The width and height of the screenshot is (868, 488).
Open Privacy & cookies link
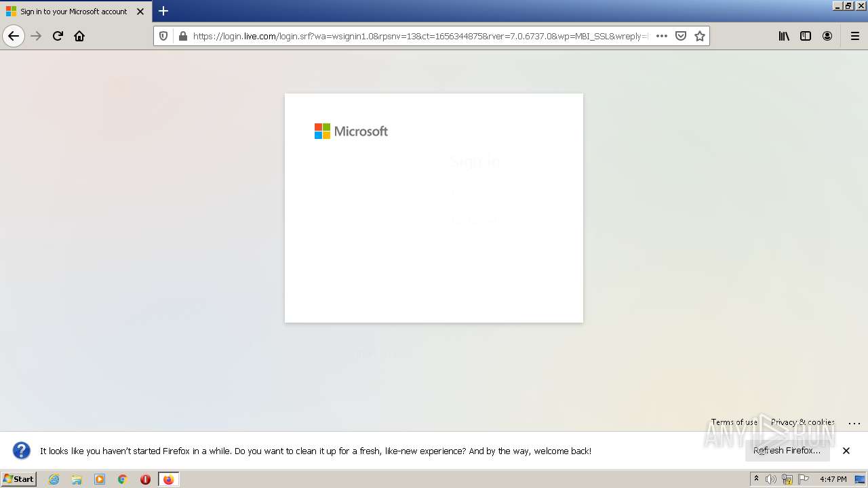[803, 422]
